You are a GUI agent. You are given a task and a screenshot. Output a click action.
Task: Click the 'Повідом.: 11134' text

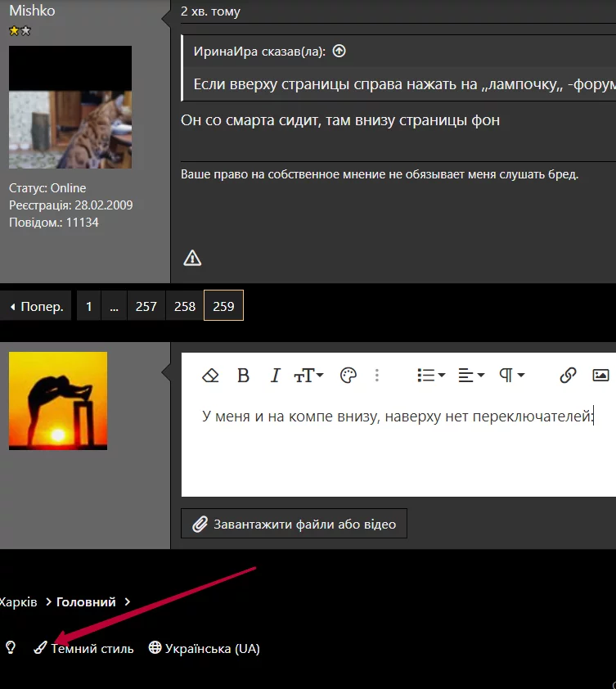[54, 223]
